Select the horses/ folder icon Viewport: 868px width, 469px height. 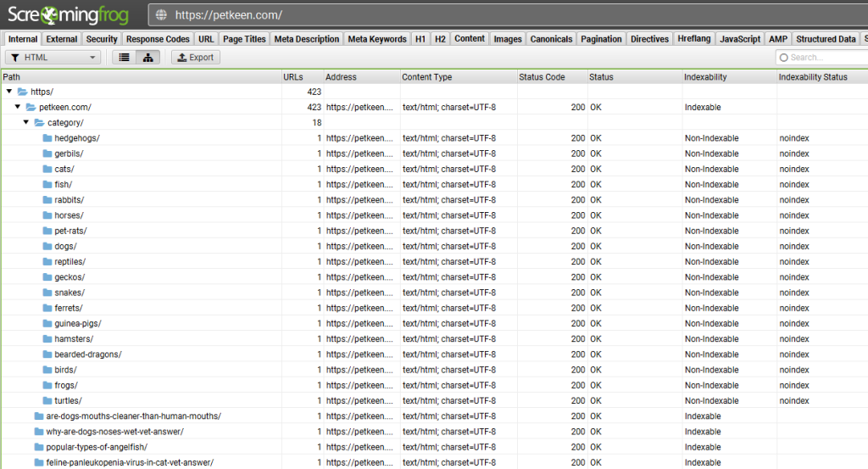[47, 215]
